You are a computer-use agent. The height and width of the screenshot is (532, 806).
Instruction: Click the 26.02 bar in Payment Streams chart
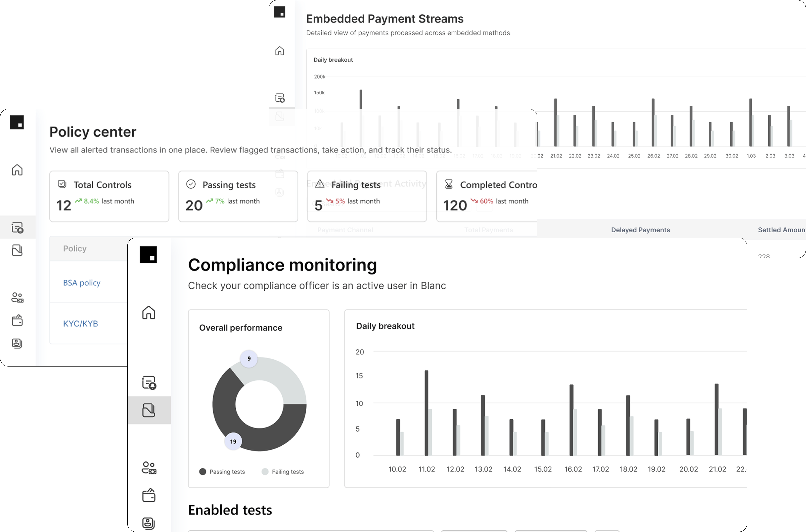click(653, 123)
